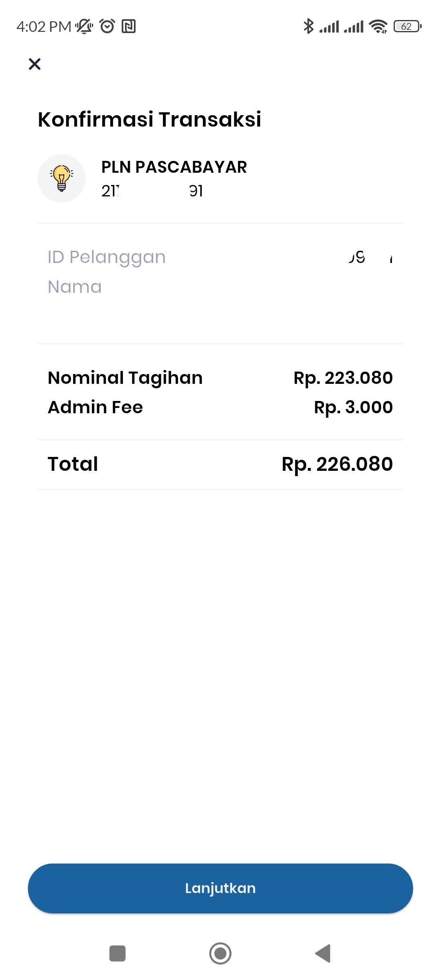Close the transaction confirmation with X

(35, 64)
